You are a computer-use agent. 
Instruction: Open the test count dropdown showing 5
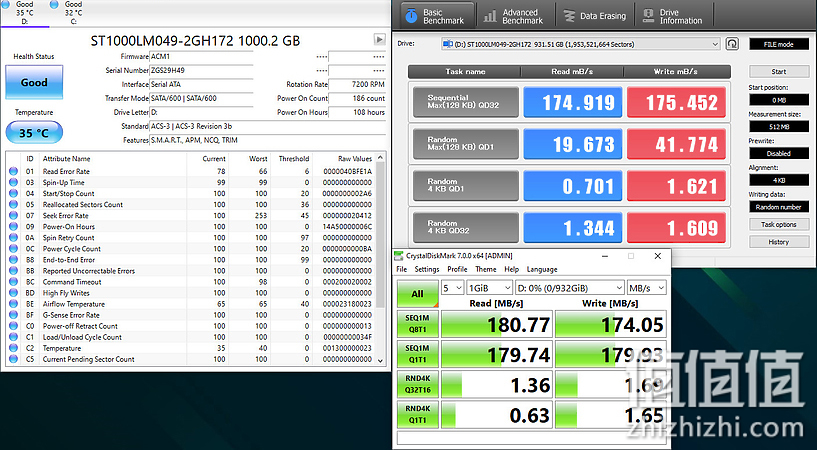pos(452,288)
